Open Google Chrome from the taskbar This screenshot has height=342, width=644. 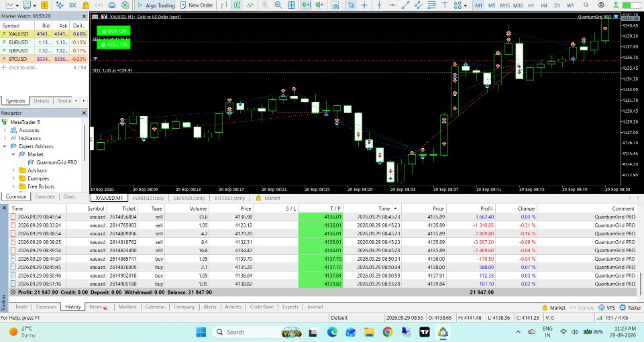point(387,332)
